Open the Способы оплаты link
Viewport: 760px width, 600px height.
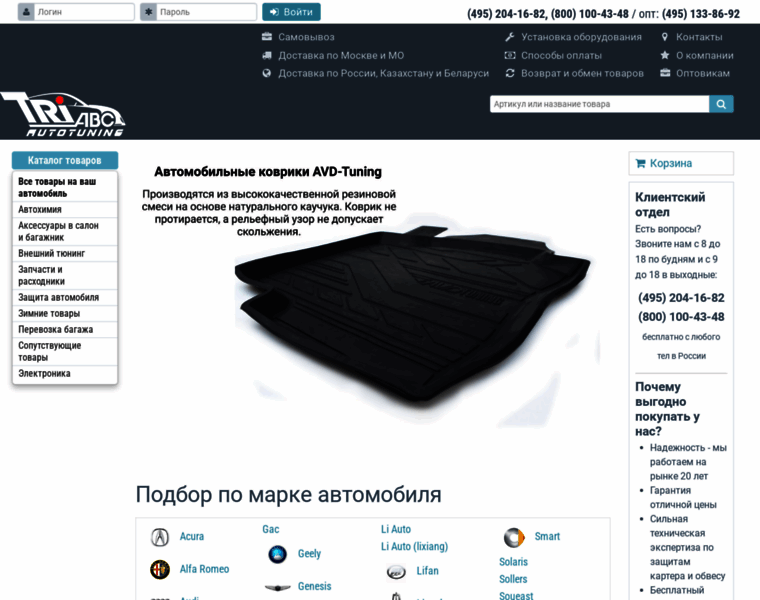point(561,55)
